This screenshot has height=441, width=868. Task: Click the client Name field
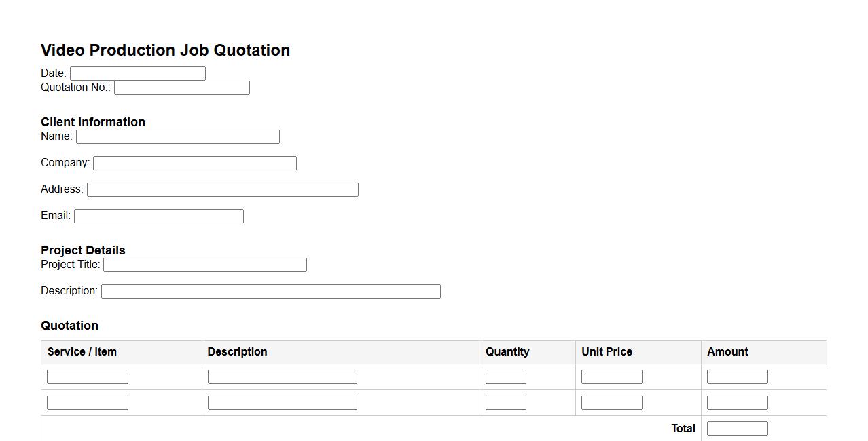pos(177,136)
